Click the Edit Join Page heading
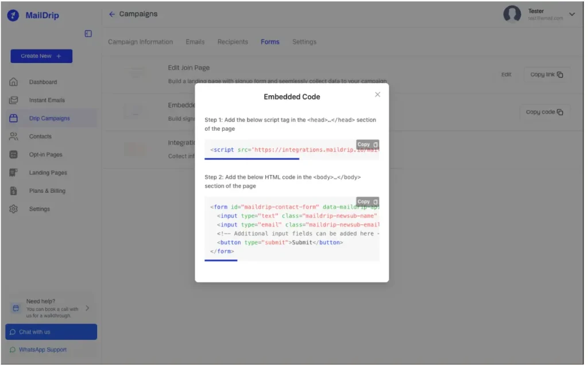Viewport: 588px width, 365px height. (x=188, y=68)
